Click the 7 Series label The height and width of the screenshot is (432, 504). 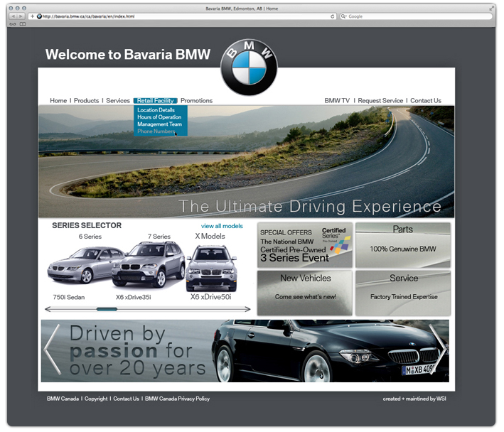coord(159,237)
